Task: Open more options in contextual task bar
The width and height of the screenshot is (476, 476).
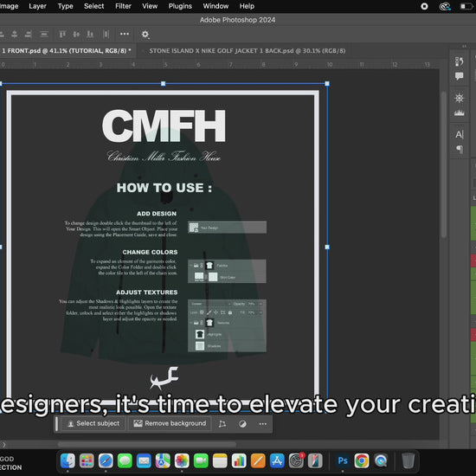Action: pyautogui.click(x=263, y=424)
